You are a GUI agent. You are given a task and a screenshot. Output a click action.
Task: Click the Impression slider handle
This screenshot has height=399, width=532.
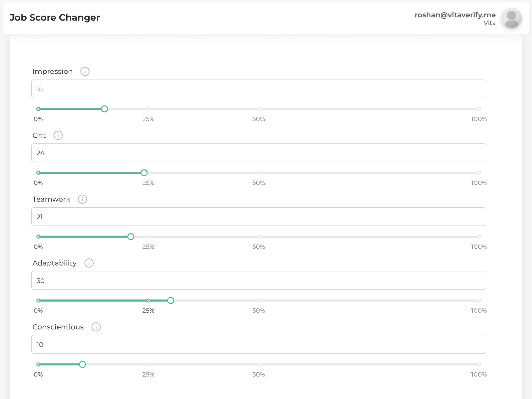pyautogui.click(x=105, y=109)
